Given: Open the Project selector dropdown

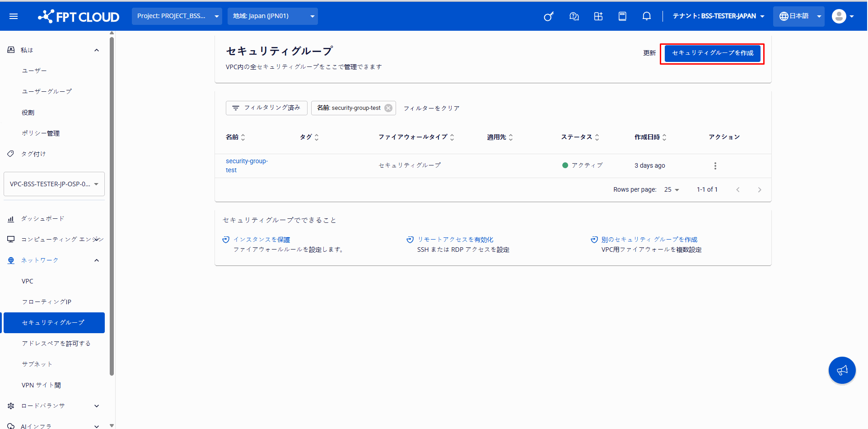Looking at the screenshot, I should (177, 16).
